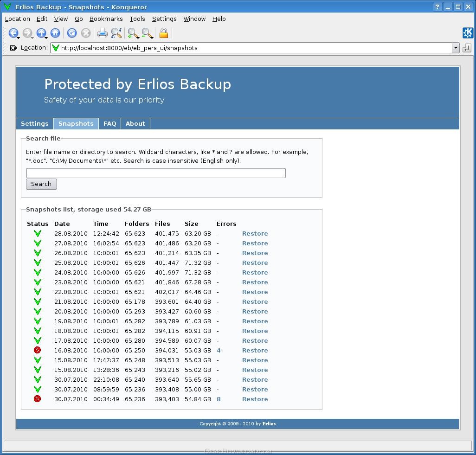Click the 13:28:36 time cell
Screen dimensions: 476x455
[x=106, y=370]
